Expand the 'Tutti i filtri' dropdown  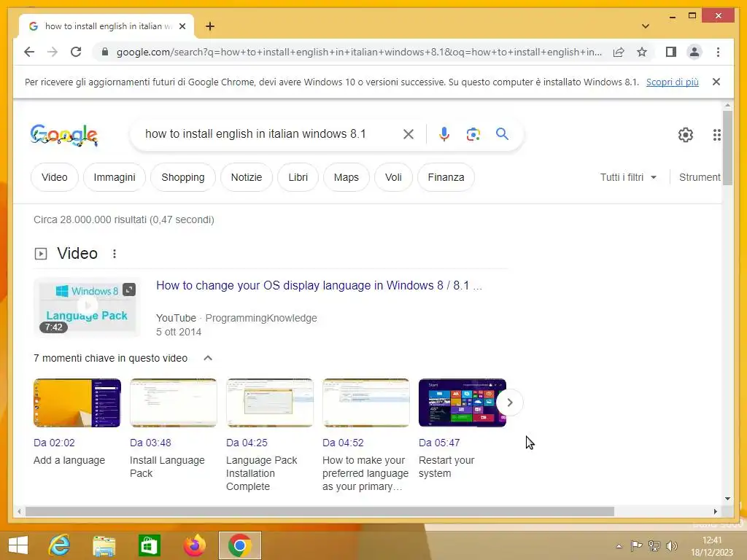pyautogui.click(x=628, y=177)
